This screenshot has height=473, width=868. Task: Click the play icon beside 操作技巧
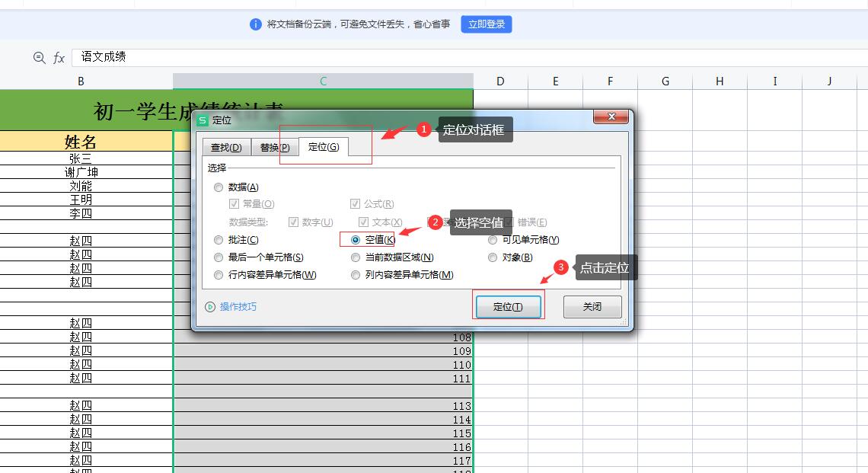coord(210,307)
